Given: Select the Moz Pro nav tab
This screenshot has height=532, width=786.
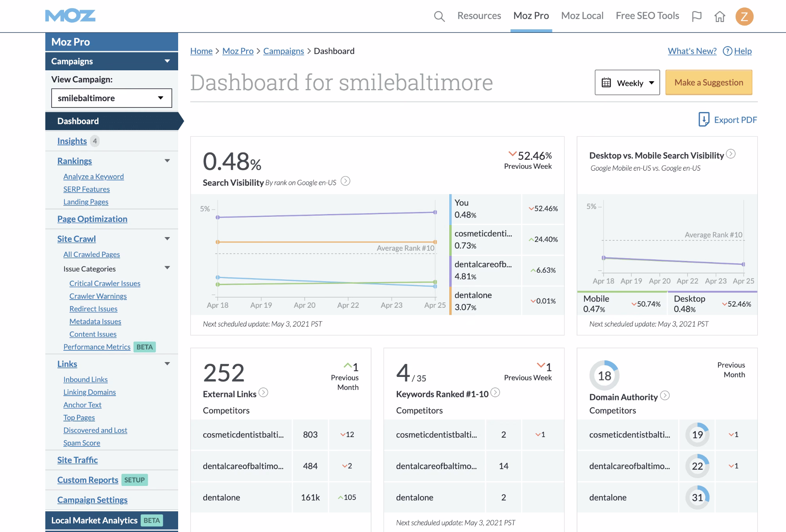Looking at the screenshot, I should pyautogui.click(x=531, y=16).
